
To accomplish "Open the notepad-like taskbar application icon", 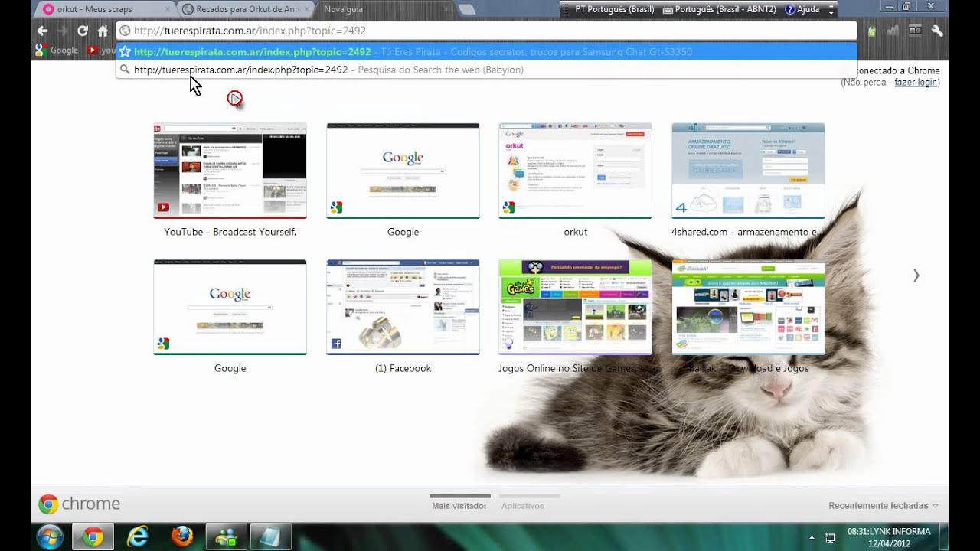I will (x=270, y=537).
